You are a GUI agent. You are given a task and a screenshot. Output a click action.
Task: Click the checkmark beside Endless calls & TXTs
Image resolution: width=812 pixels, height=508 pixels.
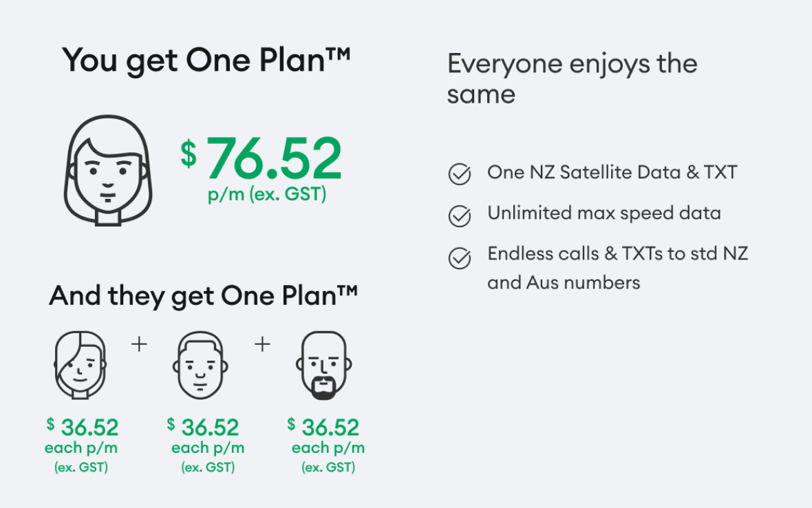pyautogui.click(x=460, y=258)
